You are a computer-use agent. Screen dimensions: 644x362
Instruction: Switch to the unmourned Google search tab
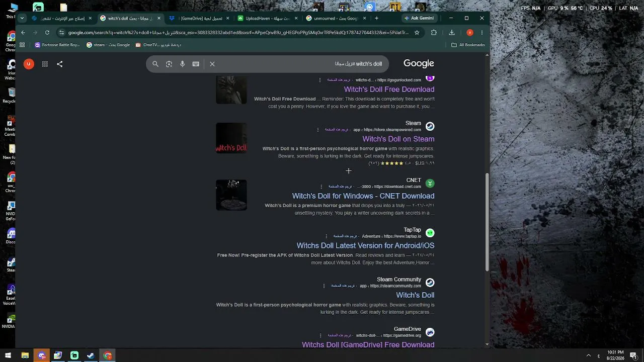(x=336, y=18)
